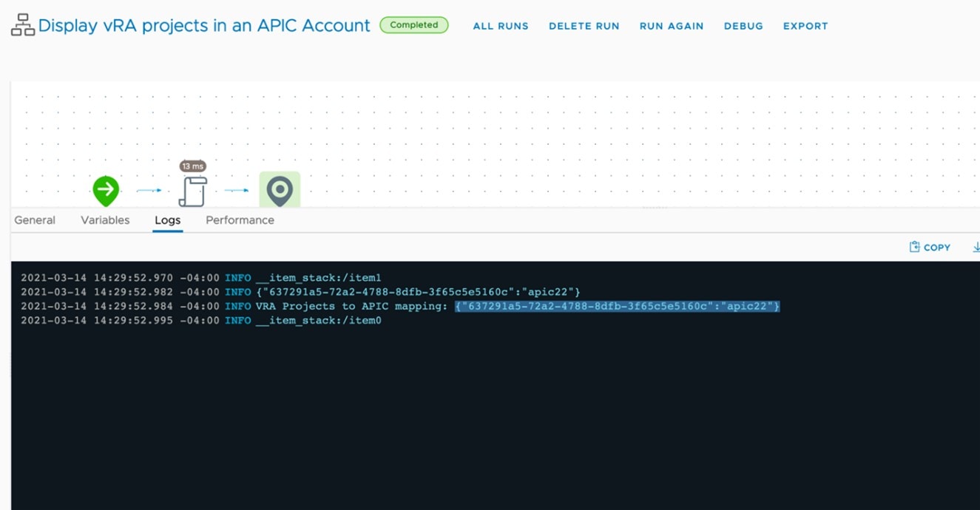
Task: Select the green start arrow node
Action: [x=106, y=191]
